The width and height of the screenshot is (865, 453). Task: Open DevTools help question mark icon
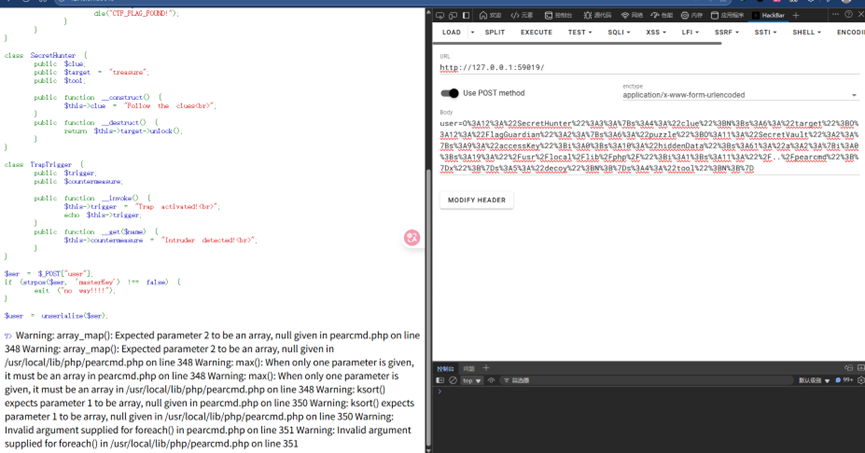[848, 14]
